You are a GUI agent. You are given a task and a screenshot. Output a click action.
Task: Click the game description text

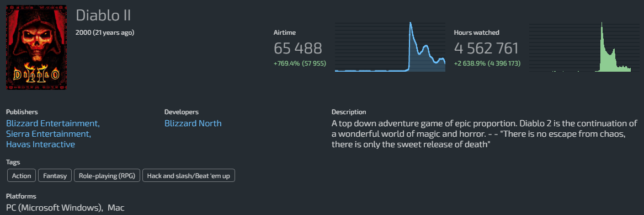[484, 134]
